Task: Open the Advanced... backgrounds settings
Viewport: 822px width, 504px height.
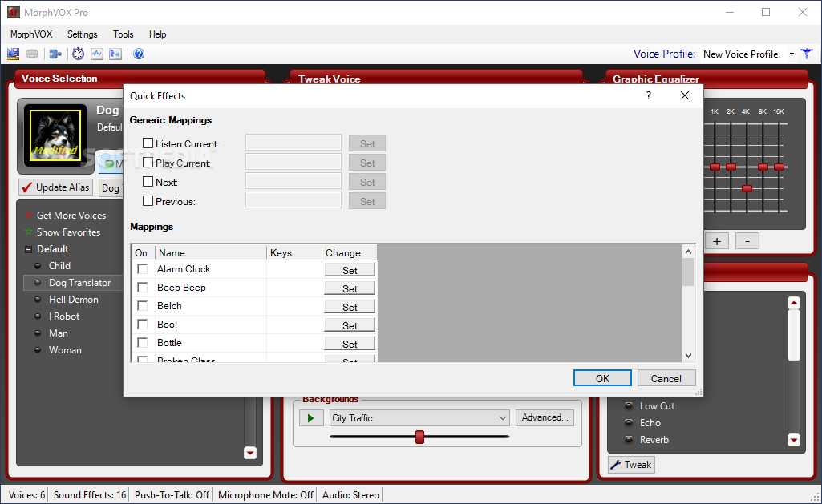Action: pyautogui.click(x=545, y=417)
